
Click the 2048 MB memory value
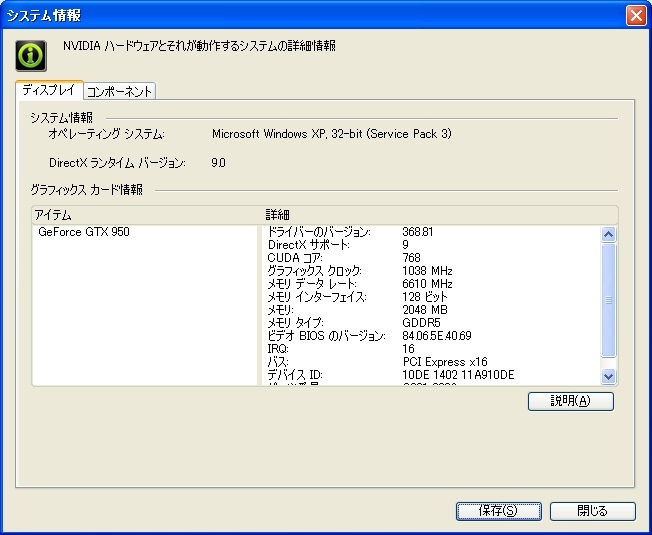pos(425,310)
